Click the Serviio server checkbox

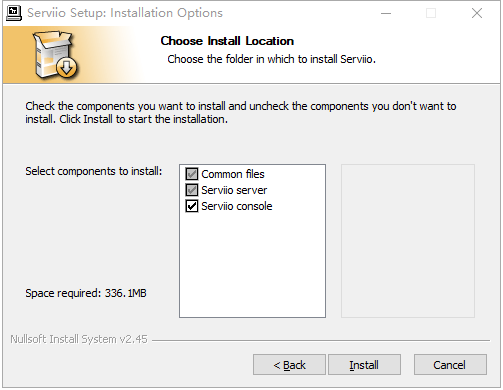(192, 190)
